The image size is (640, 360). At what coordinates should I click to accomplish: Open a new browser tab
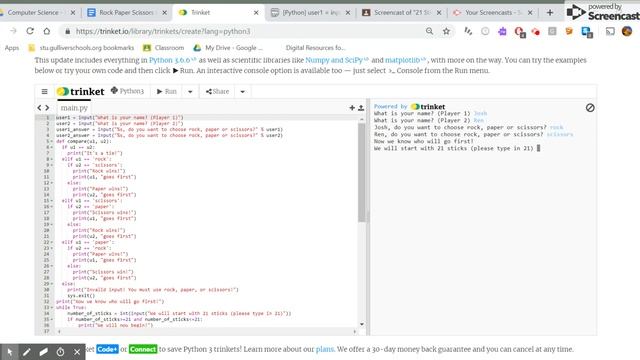550,13
